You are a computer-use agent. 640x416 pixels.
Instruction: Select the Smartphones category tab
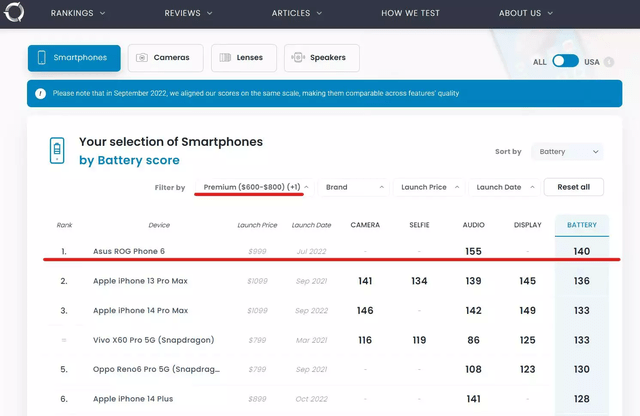(x=74, y=58)
